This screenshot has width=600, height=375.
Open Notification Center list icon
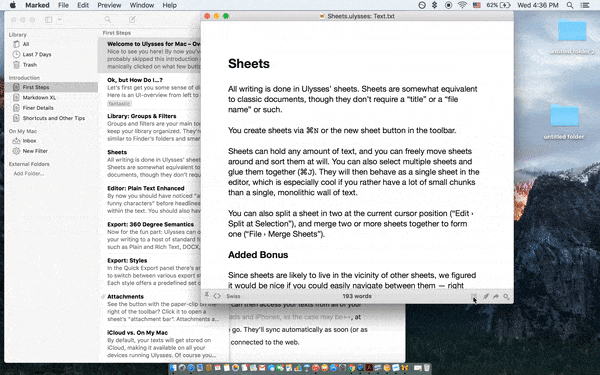(x=585, y=5)
